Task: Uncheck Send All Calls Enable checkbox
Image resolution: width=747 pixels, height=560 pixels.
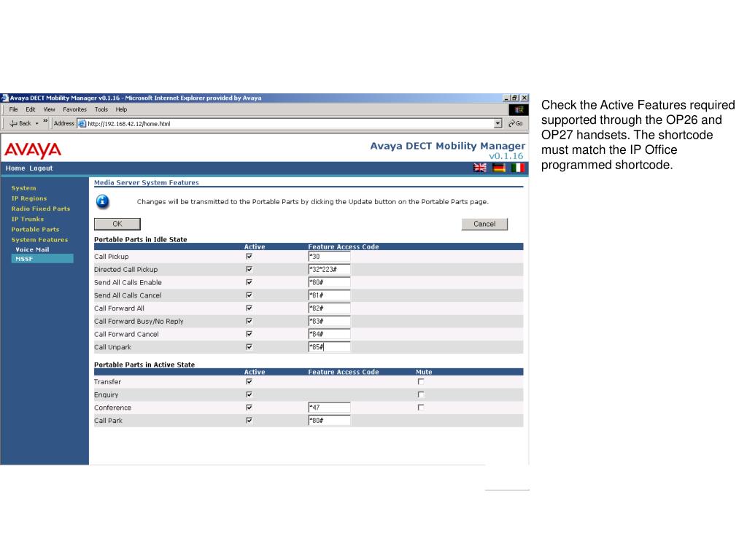Action: pos(249,282)
